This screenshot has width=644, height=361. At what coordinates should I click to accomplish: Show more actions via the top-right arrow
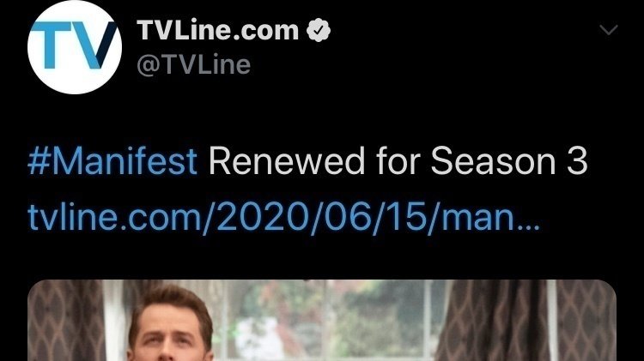click(608, 29)
